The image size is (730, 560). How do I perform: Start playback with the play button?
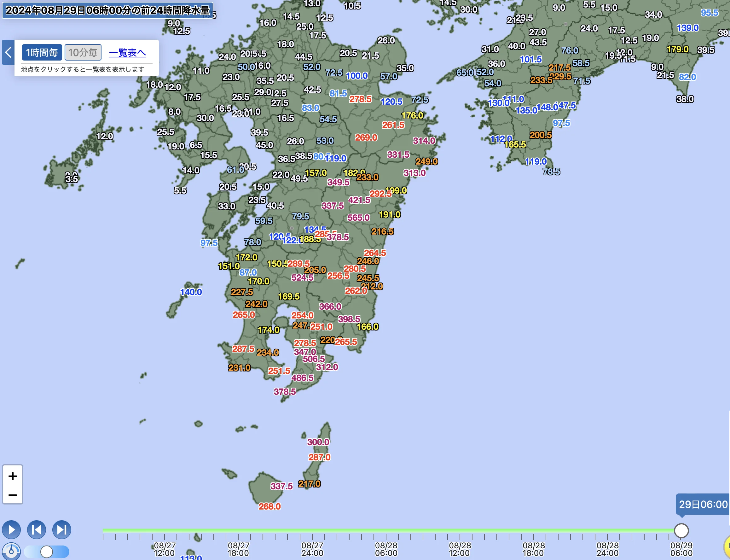pos(11,530)
